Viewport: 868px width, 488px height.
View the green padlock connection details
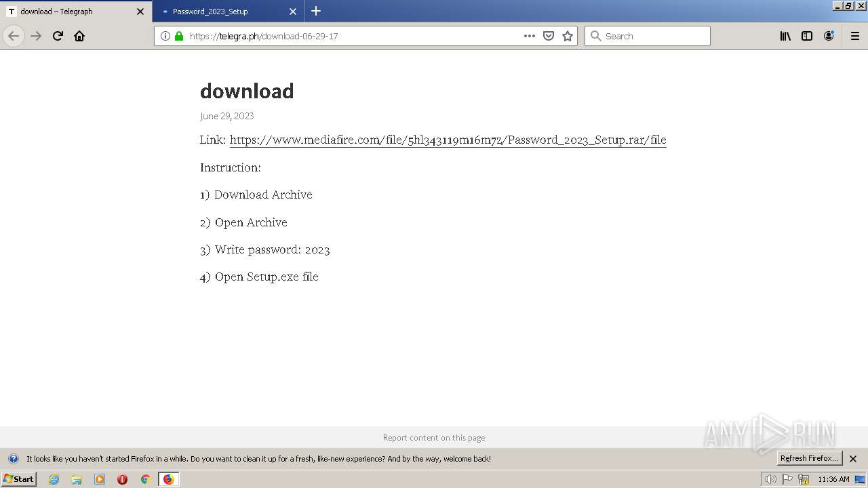point(179,36)
